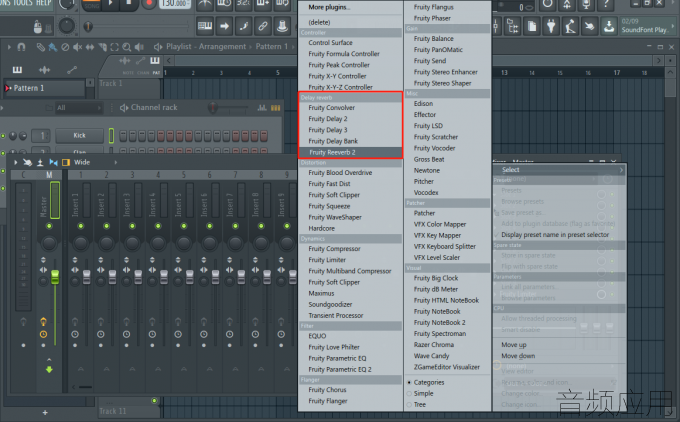The height and width of the screenshot is (422, 680).
Task: Click the microphone recording icon
Action: click(x=586, y=4)
